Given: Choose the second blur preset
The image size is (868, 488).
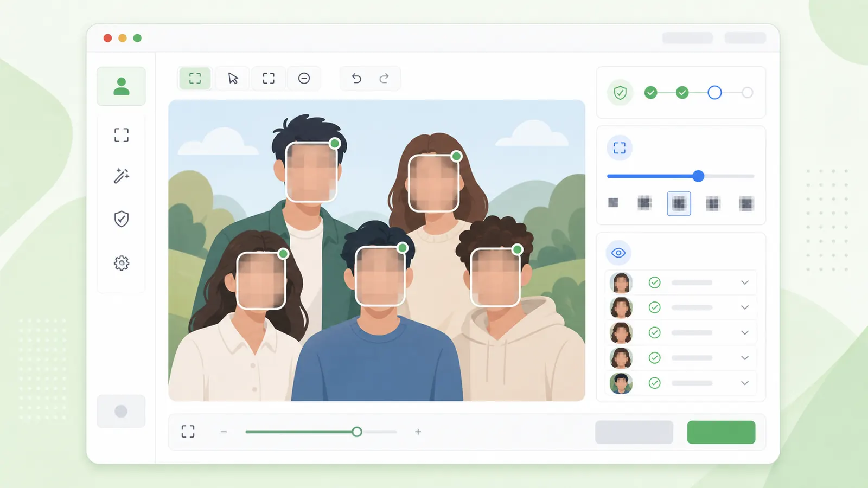Looking at the screenshot, I should click(x=644, y=203).
